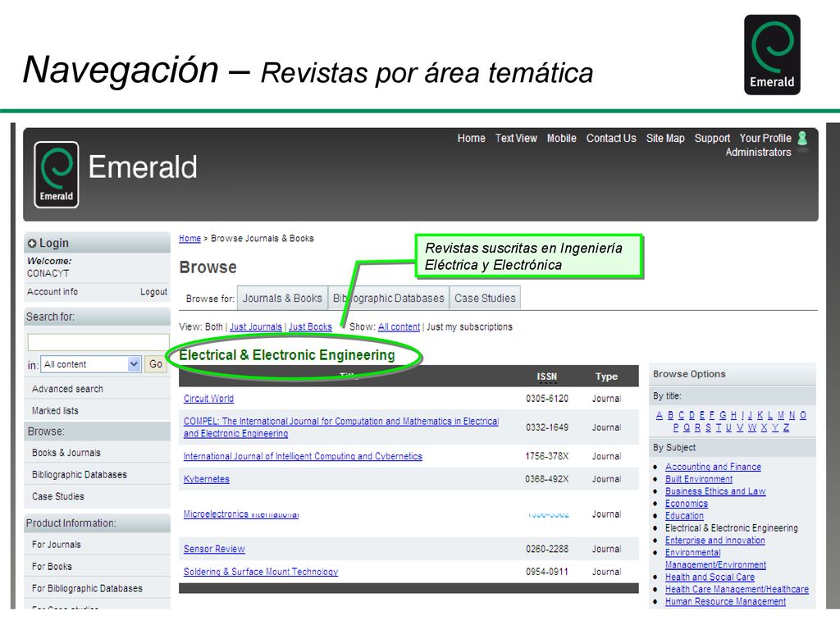Viewport: 840px width, 630px height.
Task: Click the Go search button
Action: 155,364
